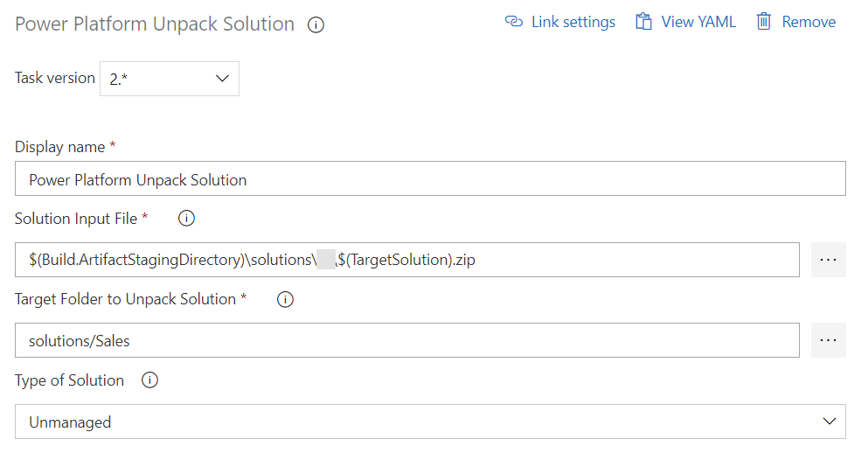
Task: Click the Task version label
Action: pos(55,78)
